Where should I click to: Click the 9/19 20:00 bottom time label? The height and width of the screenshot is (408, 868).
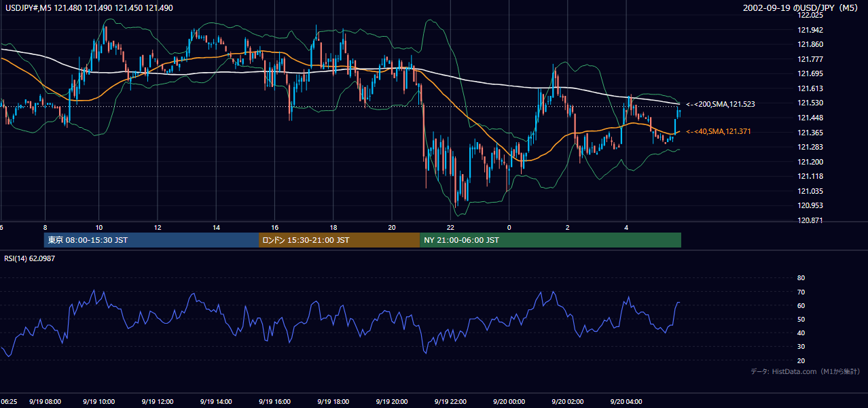click(x=391, y=402)
